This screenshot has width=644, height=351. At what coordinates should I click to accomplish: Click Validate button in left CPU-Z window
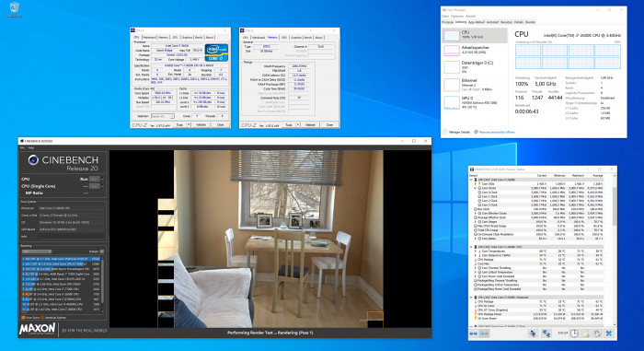(x=201, y=124)
